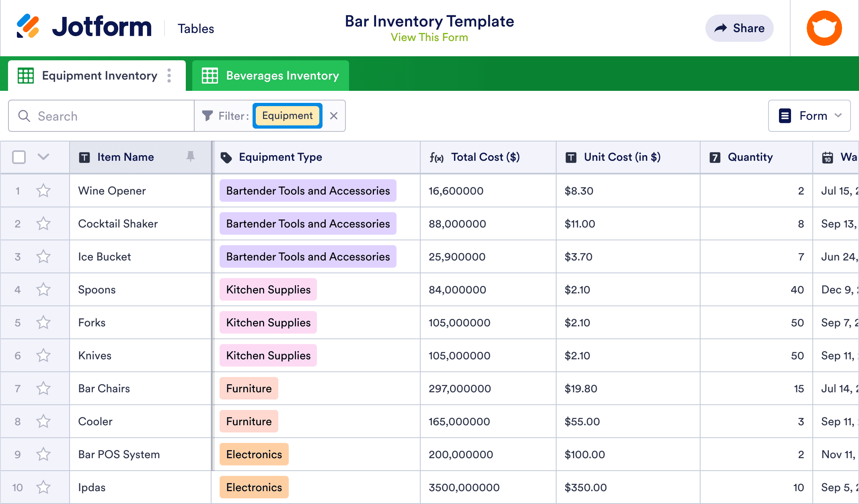The height and width of the screenshot is (504, 859).
Task: Switch to the Beverages Inventory tab
Action: (x=282, y=76)
